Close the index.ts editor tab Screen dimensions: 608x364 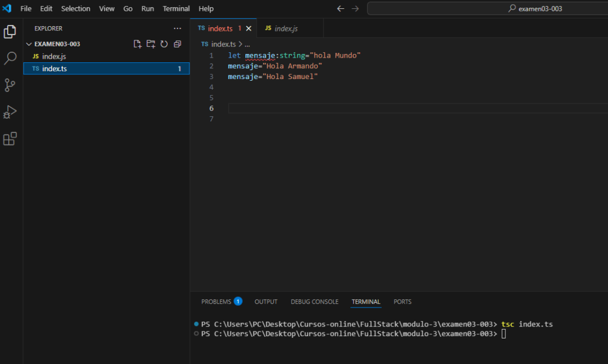(x=249, y=29)
